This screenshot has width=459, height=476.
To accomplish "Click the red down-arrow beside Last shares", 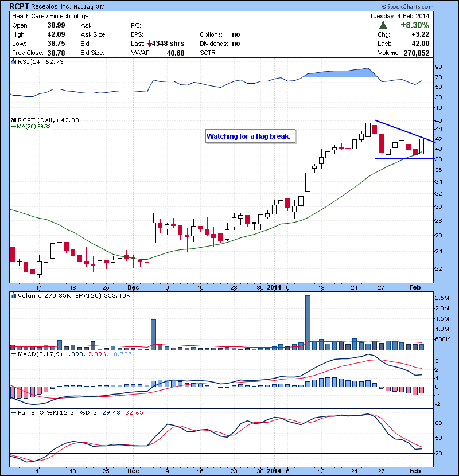I will click(149, 44).
